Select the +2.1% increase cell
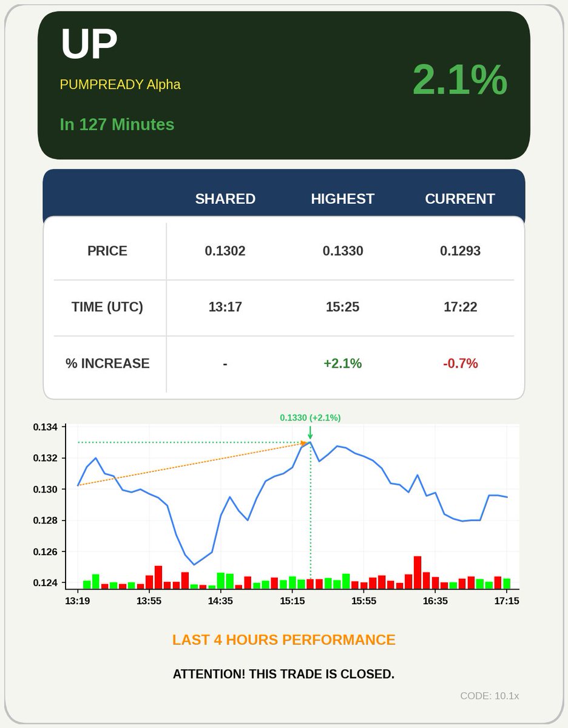This screenshot has width=568, height=728. coord(343,363)
